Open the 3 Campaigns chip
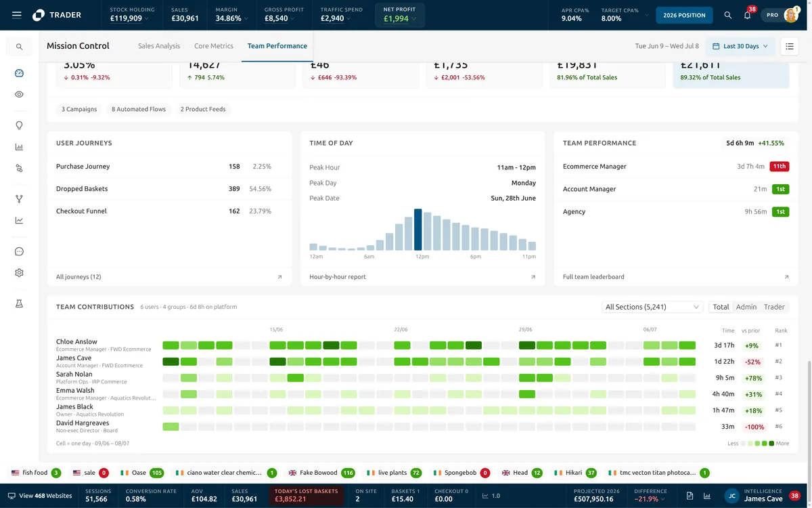Screen dimensions: 812x508 coord(79,109)
